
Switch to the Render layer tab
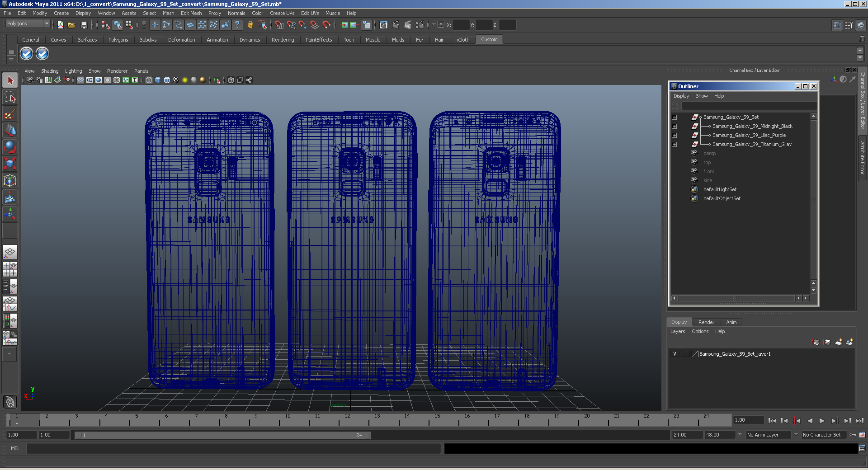pos(706,322)
